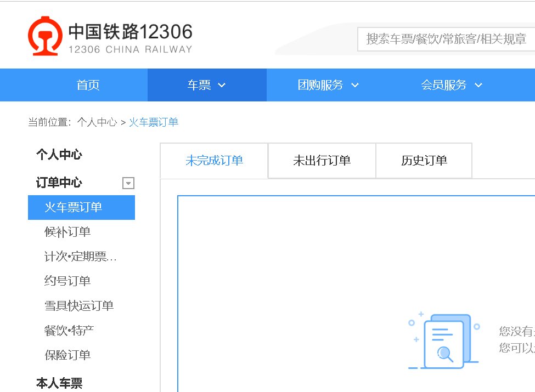This screenshot has width=535, height=392.
Task: Click the ticket search input field
Action: [x=444, y=39]
